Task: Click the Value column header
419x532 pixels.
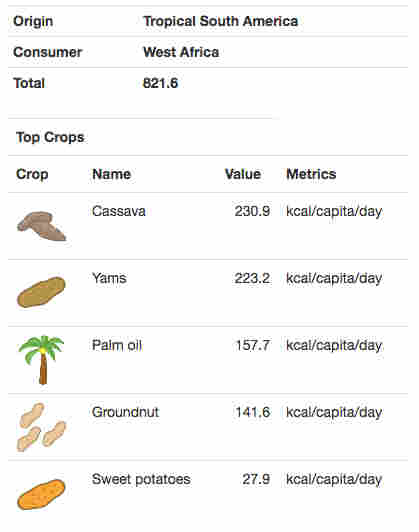Action: pyautogui.click(x=243, y=174)
